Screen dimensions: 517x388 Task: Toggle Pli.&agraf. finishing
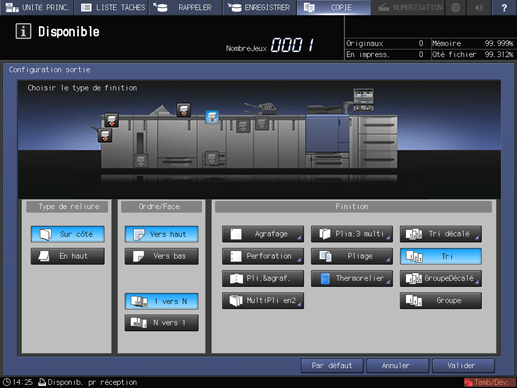pos(263,278)
